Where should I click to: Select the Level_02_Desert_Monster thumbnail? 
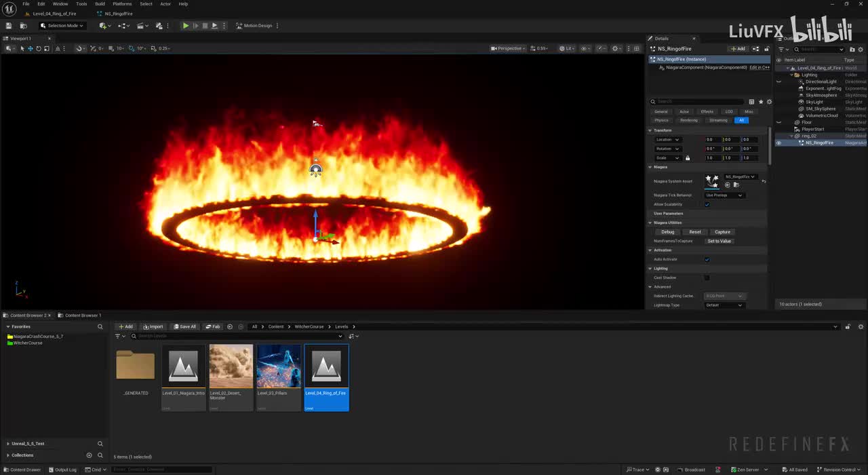tap(231, 366)
